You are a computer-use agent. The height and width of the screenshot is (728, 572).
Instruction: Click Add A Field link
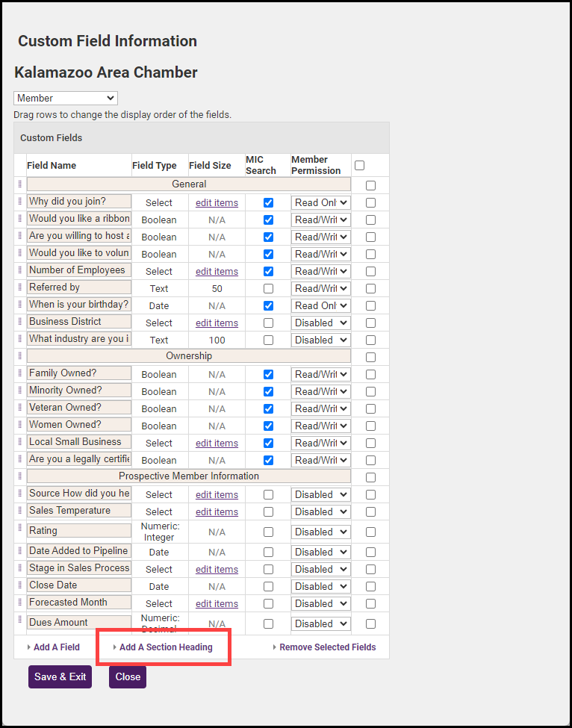click(56, 647)
